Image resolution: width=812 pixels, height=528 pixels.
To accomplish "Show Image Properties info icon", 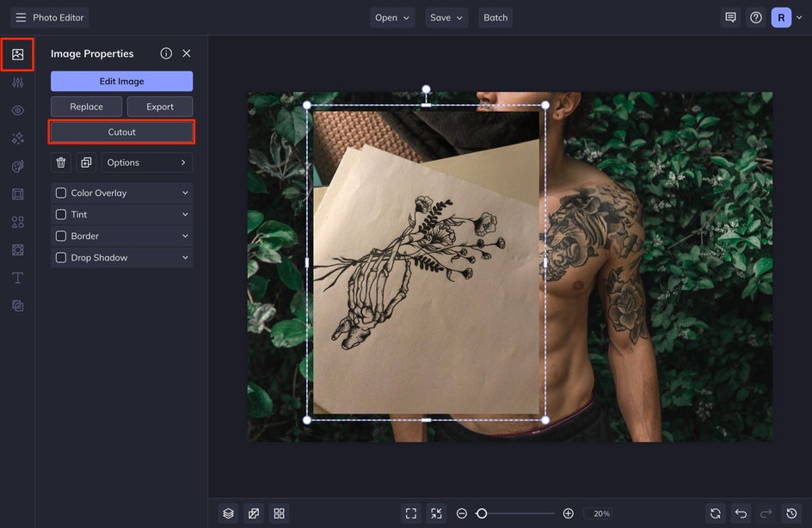I will (x=166, y=53).
